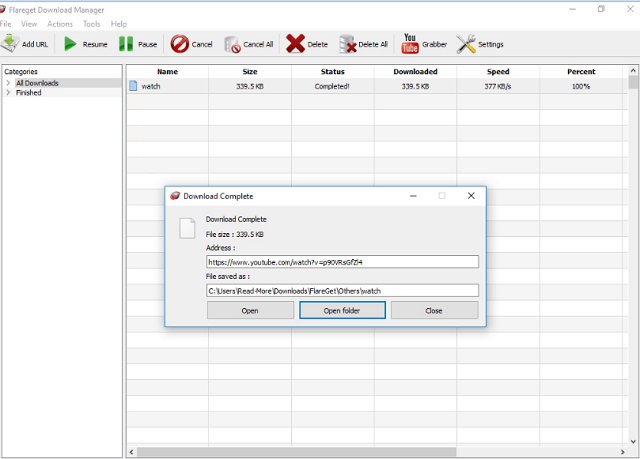Select the watch download row name
The image size is (640, 459).
tap(151, 86)
